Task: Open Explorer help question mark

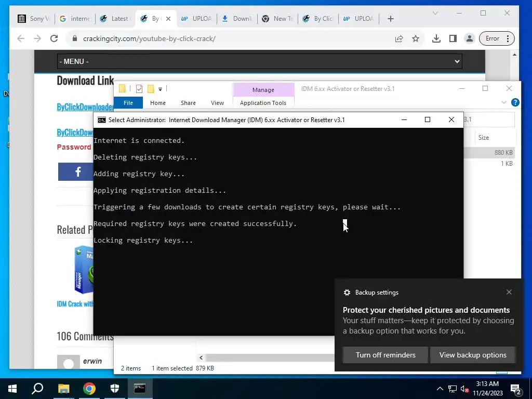Action: [515, 102]
